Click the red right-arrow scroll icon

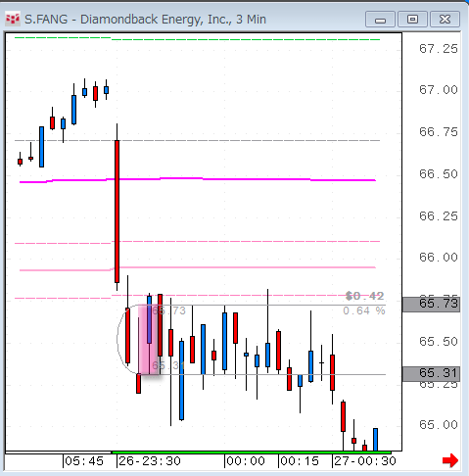[x=450, y=460]
